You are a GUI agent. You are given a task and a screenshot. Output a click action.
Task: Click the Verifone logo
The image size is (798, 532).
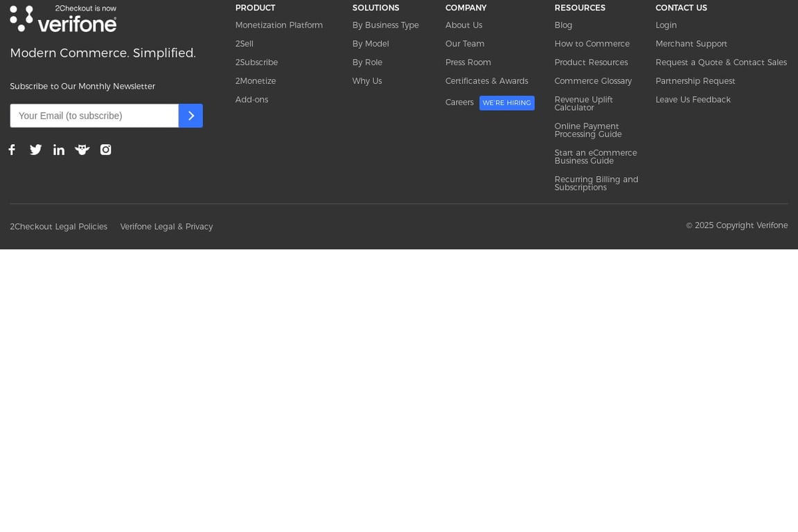click(x=63, y=18)
